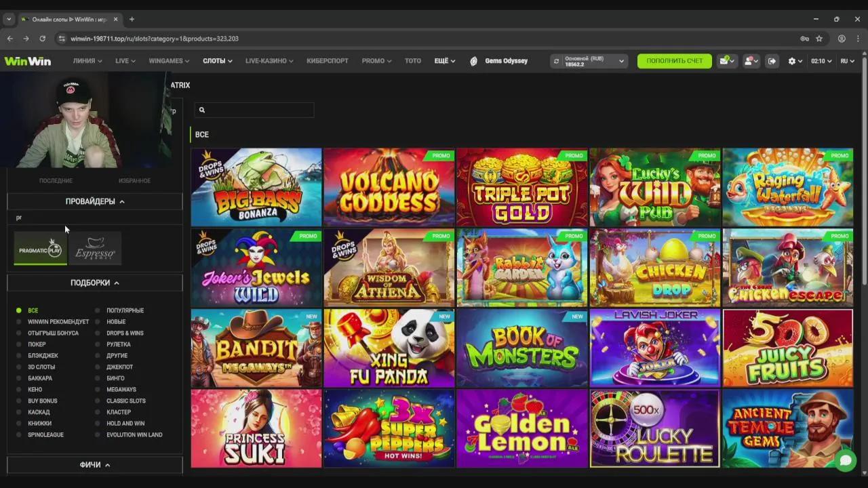Select the Pragmatic Play provider
Image resolution: width=868 pixels, height=488 pixels.
pyautogui.click(x=40, y=249)
